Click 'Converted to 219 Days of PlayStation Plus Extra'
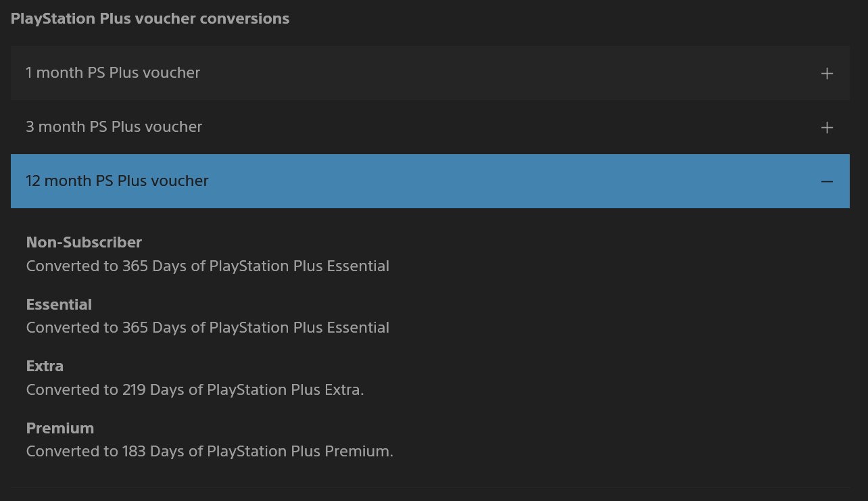 pyautogui.click(x=195, y=390)
